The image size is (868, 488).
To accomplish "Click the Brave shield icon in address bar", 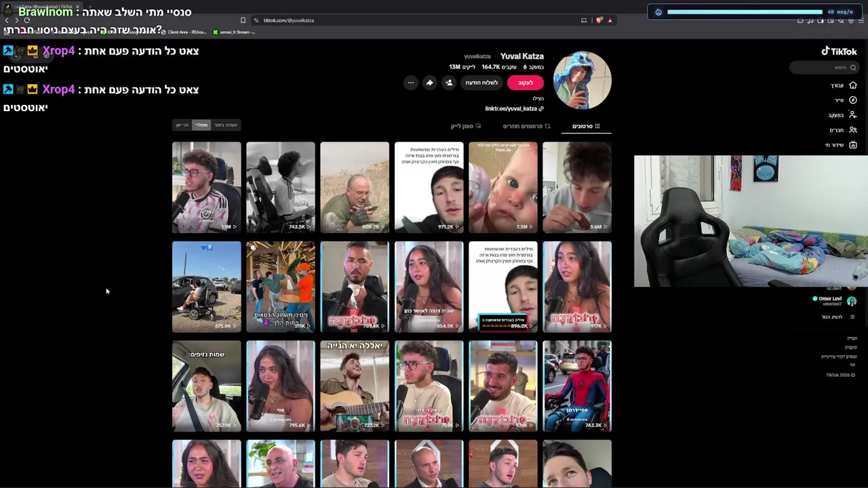I will pos(599,20).
